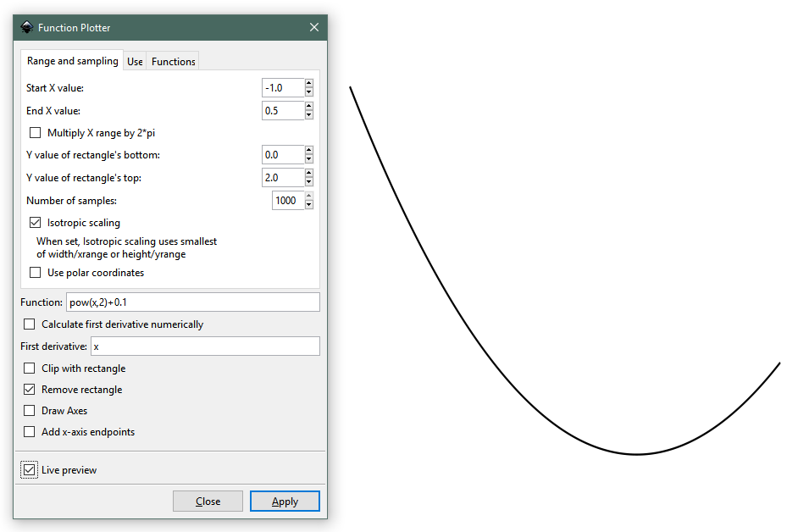Click the Inkscape logo in the title bar

coord(25,27)
